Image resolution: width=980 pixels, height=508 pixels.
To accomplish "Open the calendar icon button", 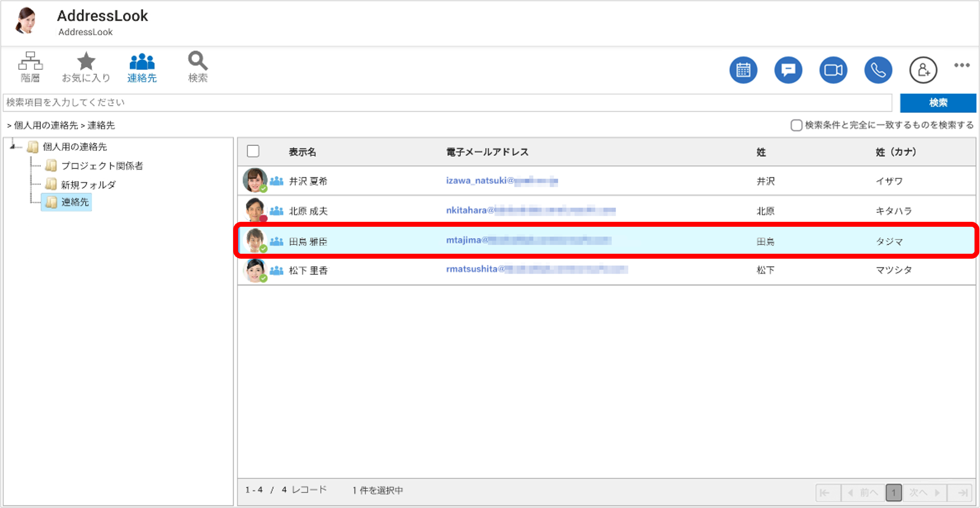I will pos(743,70).
